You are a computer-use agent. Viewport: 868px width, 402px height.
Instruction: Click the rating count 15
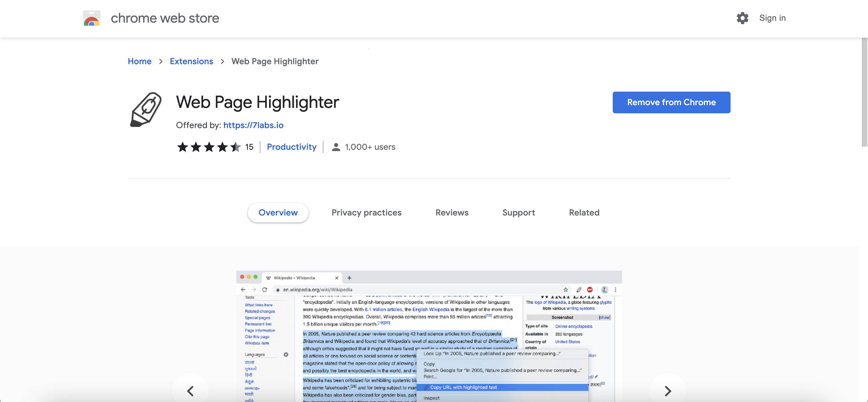pos(249,147)
